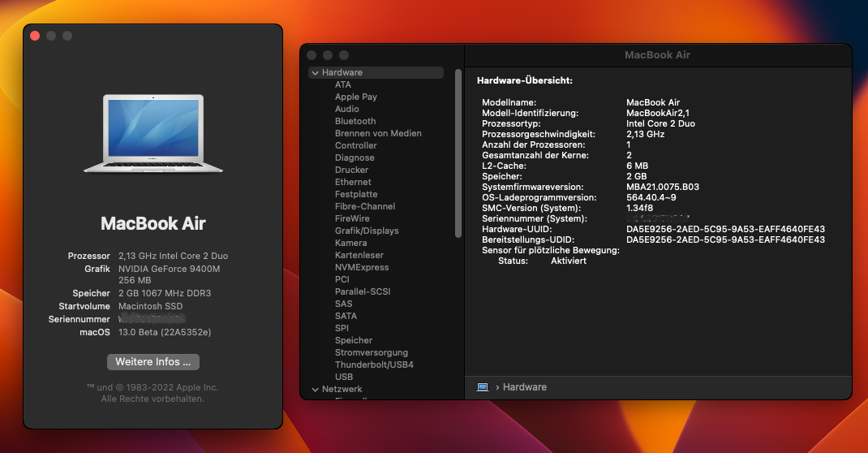868x453 pixels.
Task: Click the Hardware-UUID value
Action: pos(725,229)
